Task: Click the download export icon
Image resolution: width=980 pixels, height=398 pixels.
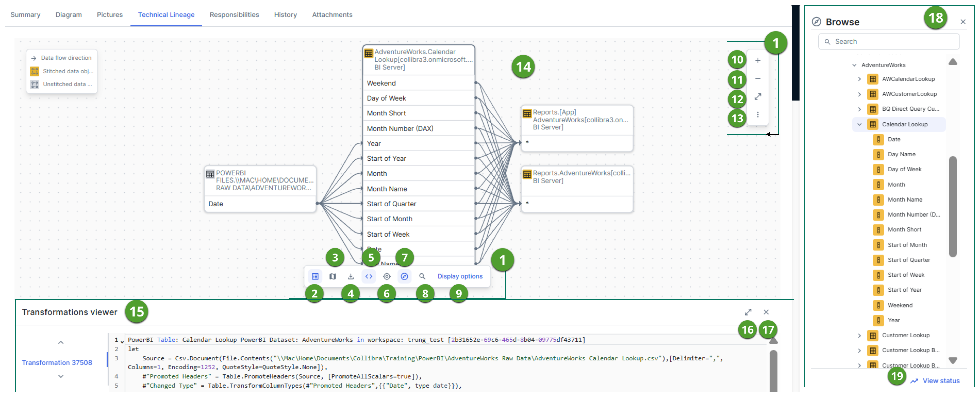Action: pyautogui.click(x=351, y=276)
